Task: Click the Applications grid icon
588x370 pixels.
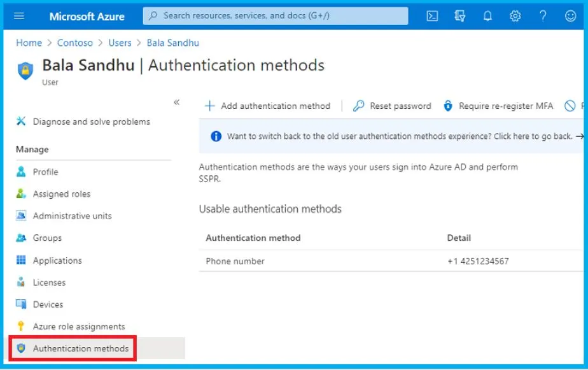Action: 21,260
